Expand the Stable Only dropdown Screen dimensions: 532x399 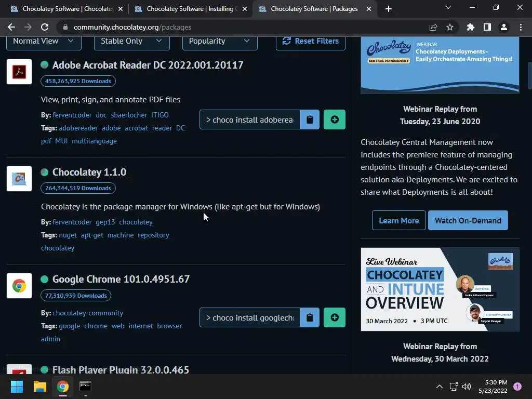click(131, 42)
